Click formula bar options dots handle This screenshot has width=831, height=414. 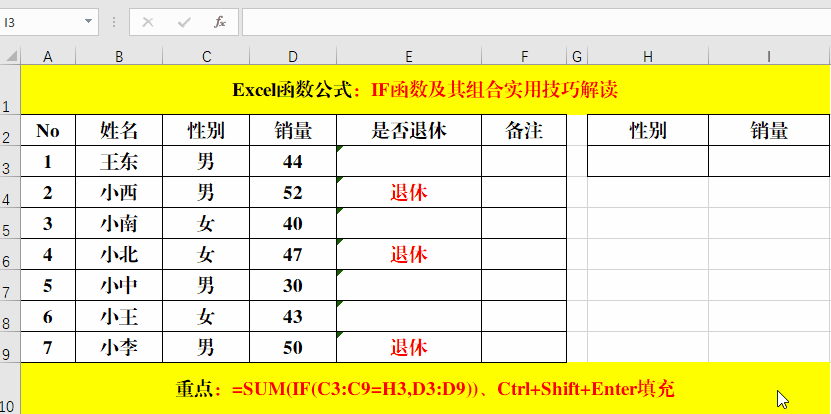[114, 22]
